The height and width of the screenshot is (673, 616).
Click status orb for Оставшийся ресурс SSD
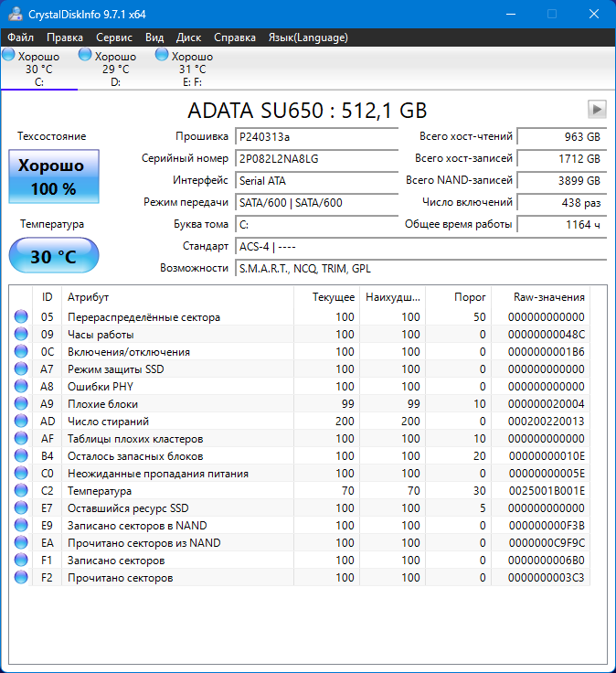tap(21, 507)
